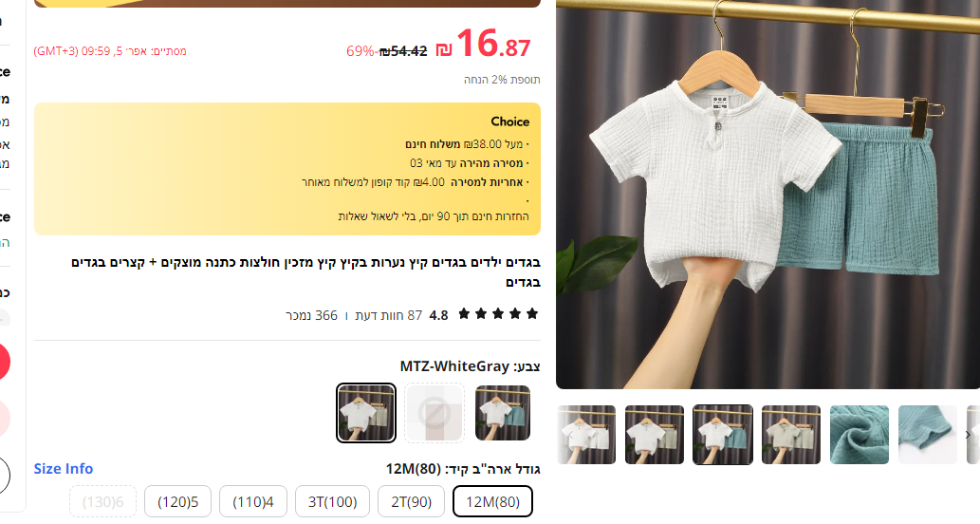Select size 12M(80)
The width and height of the screenshot is (980, 524).
[x=492, y=501]
